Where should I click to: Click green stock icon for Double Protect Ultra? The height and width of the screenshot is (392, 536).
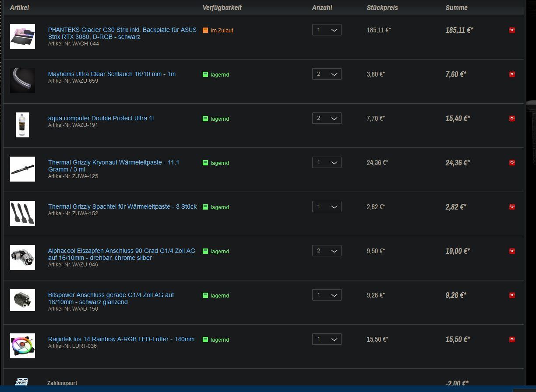(205, 119)
